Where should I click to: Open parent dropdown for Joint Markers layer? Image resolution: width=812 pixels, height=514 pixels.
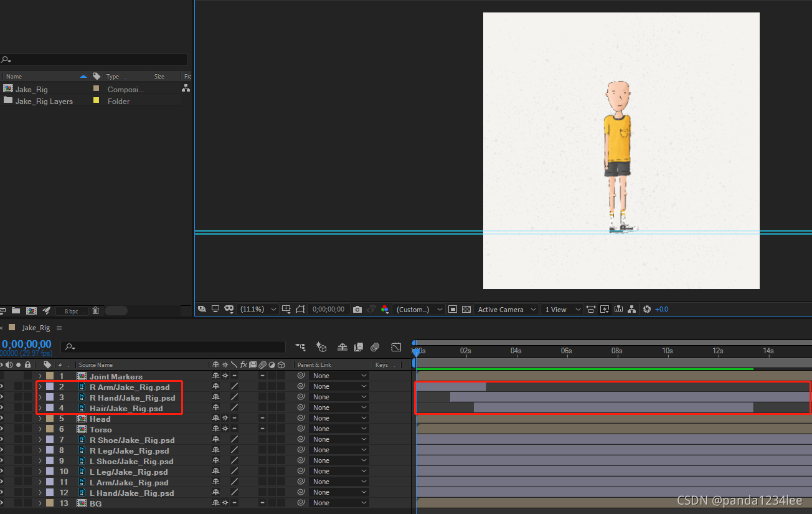pyautogui.click(x=339, y=376)
